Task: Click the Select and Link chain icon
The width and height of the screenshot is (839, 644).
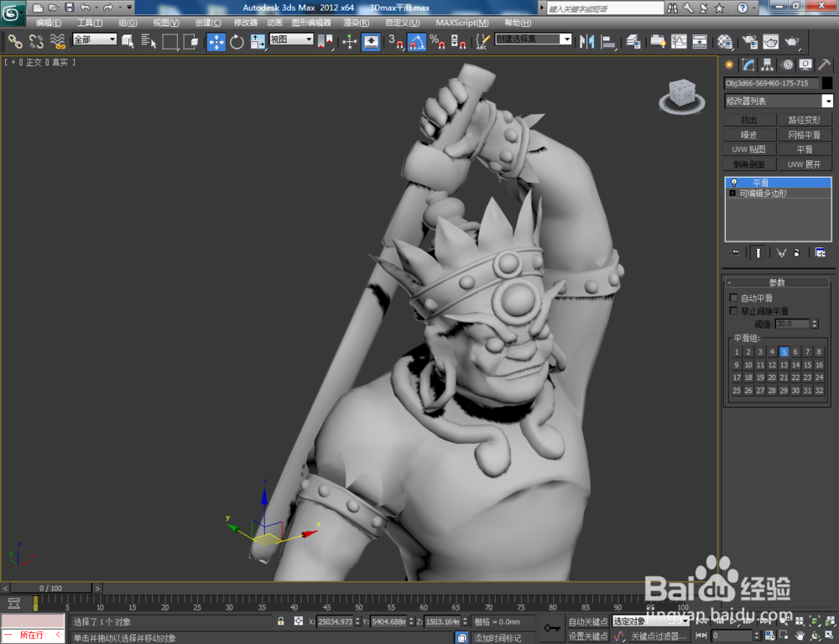Action: (x=15, y=41)
